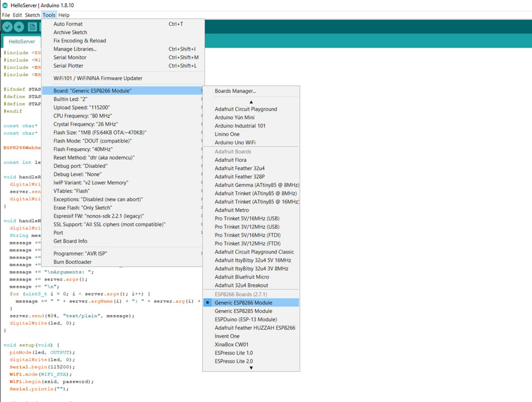Select Pro Trinket 5V/16MHz (USB) board

pos(251,218)
